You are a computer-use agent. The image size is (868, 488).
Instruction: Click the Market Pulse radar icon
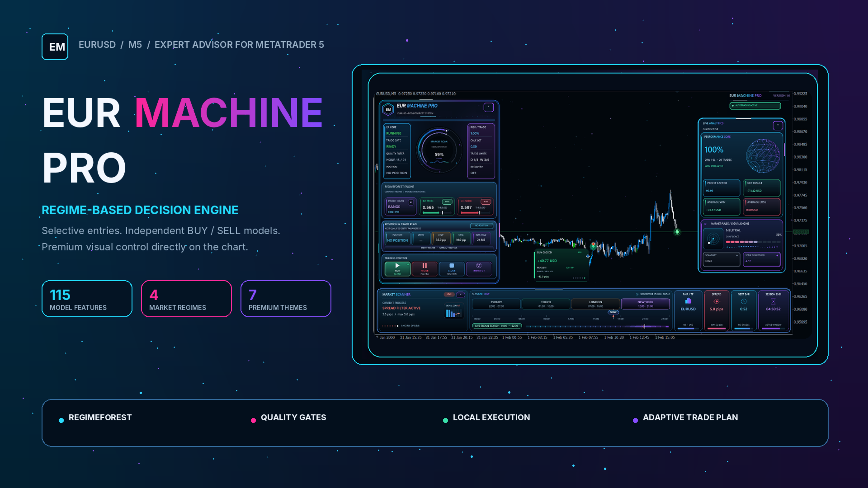[713, 239]
